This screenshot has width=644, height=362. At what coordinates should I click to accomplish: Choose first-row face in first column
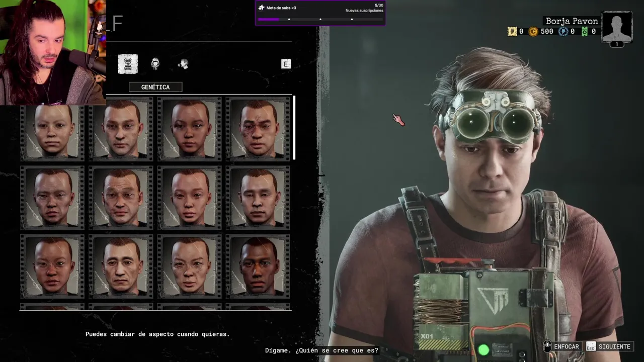[52, 129]
